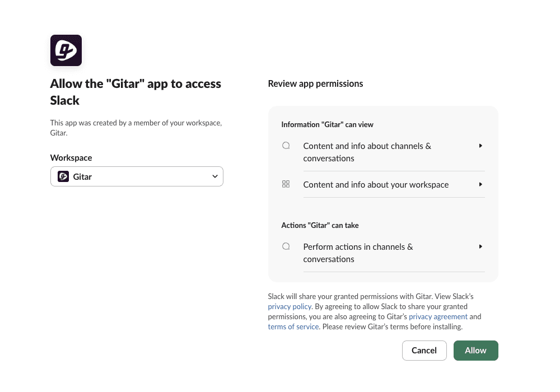Click the channels & conversations speech bubble icon
This screenshot has height=392, width=560.
point(286,145)
